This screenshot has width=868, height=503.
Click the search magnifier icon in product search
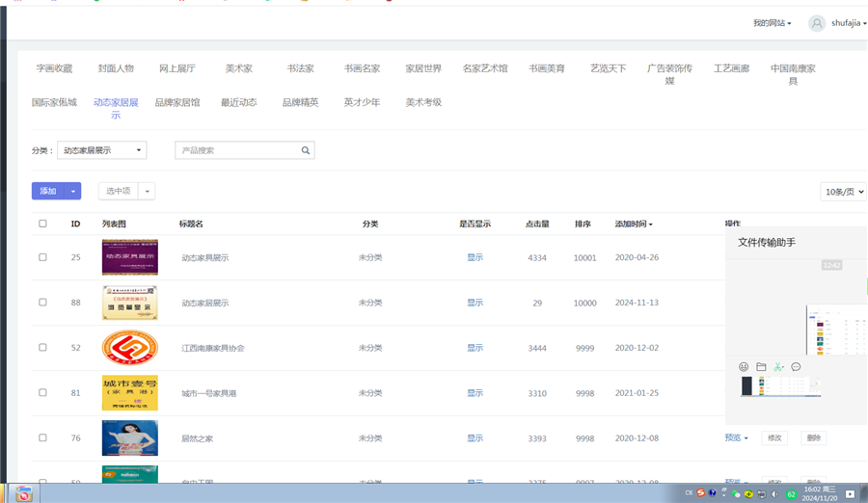tap(306, 150)
